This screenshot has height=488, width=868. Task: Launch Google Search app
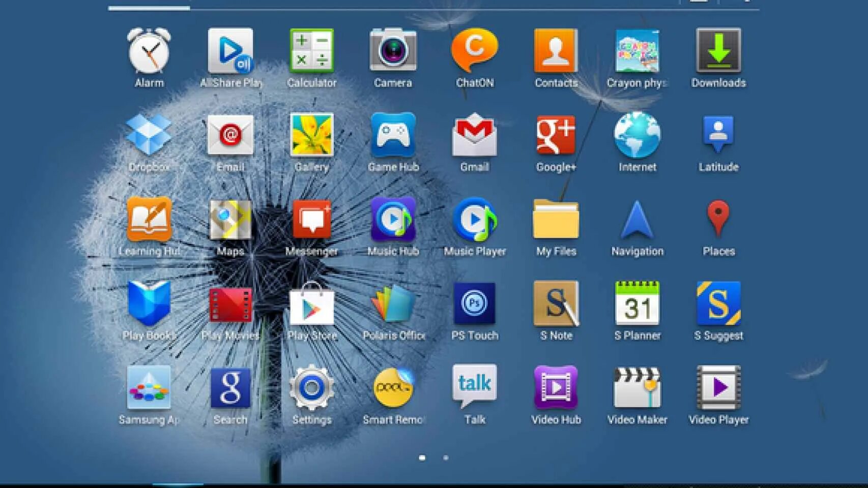click(230, 388)
